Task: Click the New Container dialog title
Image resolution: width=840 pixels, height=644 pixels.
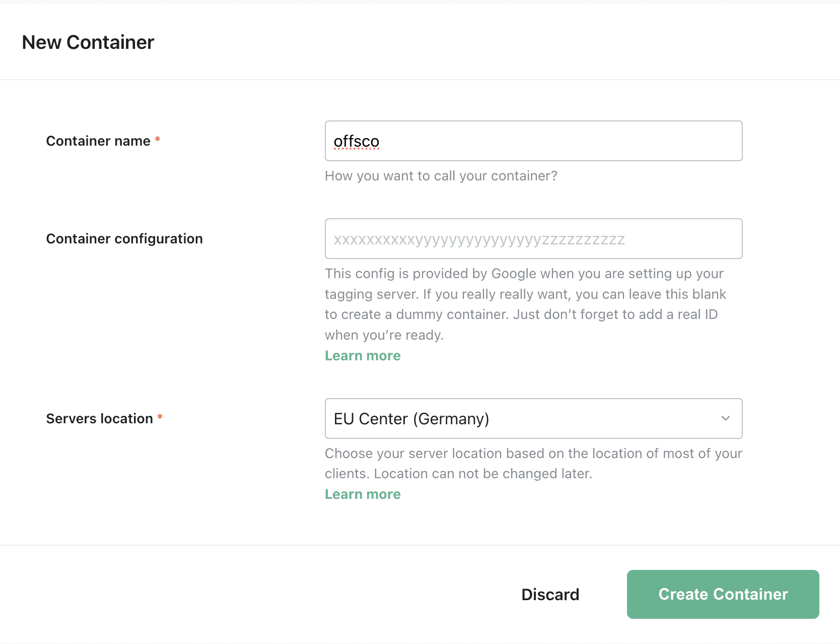Action: [x=88, y=42]
